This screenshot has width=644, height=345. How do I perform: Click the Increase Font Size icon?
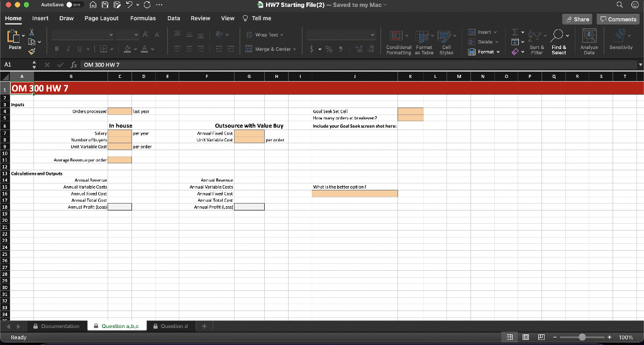[146, 35]
